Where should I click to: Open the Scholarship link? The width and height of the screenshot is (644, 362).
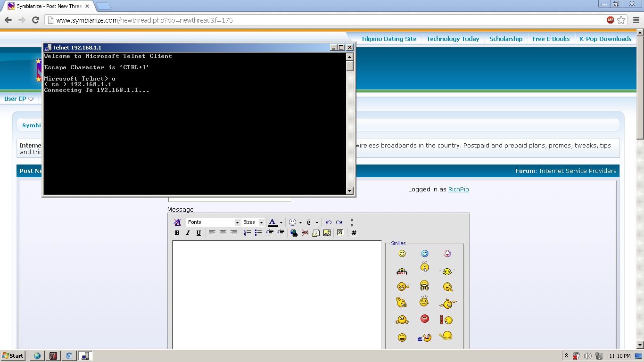506,39
